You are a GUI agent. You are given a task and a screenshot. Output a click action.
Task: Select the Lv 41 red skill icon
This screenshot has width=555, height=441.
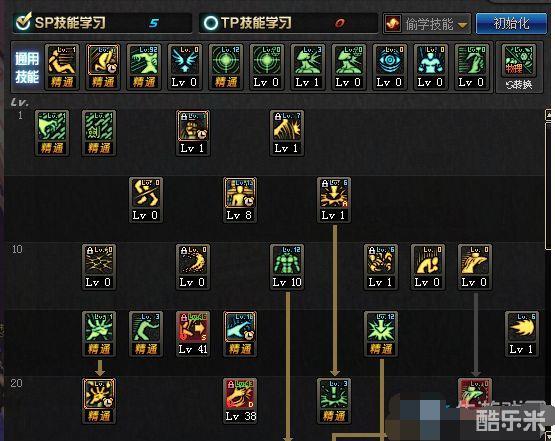click(x=193, y=333)
